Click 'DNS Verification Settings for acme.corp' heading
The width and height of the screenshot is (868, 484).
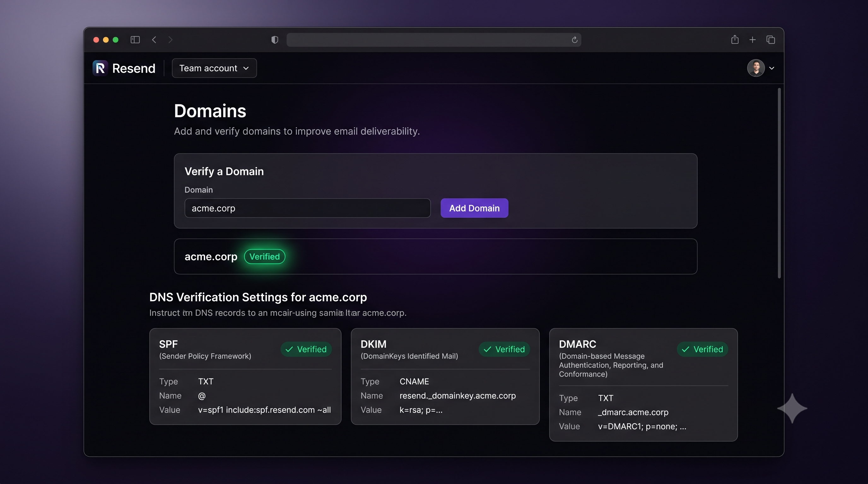[x=258, y=297]
